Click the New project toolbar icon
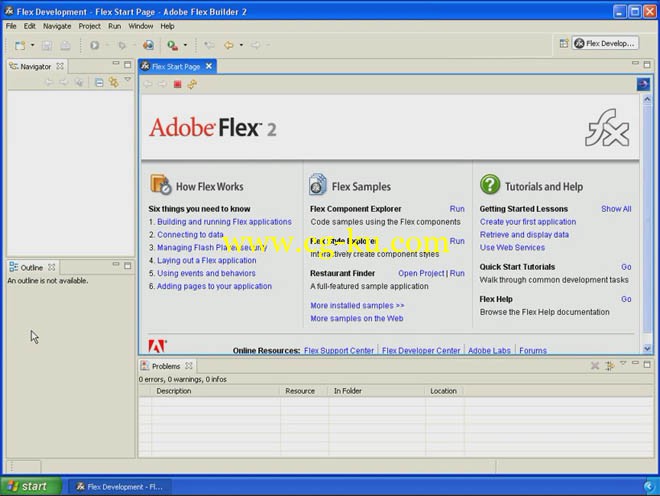The image size is (660, 496). 20,45
